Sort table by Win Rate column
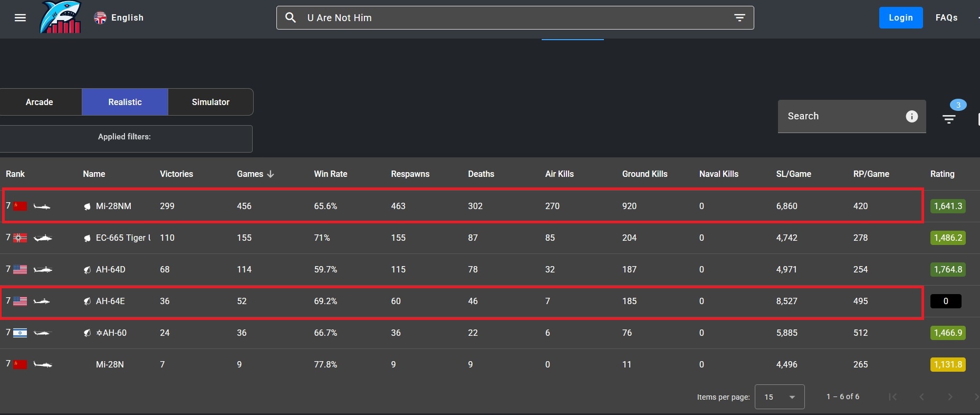The width and height of the screenshot is (980, 415). 330,174
